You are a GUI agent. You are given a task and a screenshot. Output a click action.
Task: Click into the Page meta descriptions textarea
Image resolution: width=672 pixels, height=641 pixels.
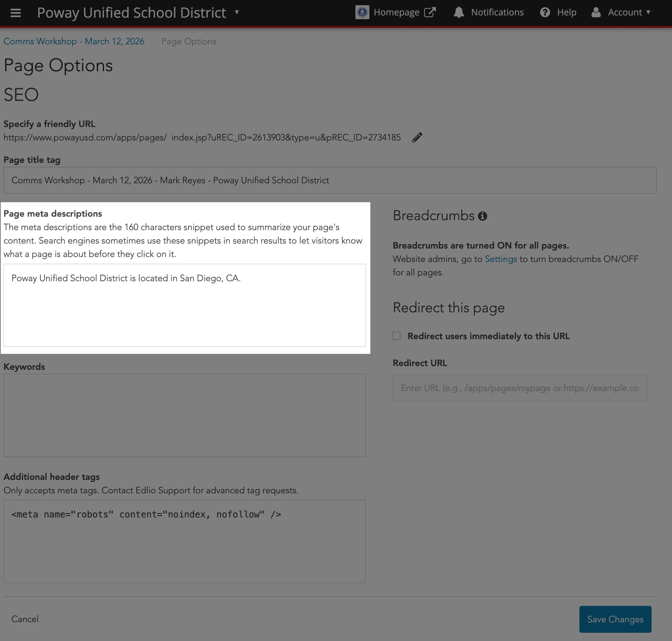(x=184, y=305)
